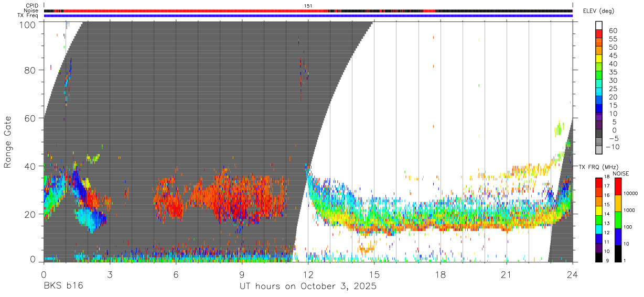This screenshot has width=644, height=297.
Task: Click the red 17–18 MHz TX frequency swatch
Action: pos(599,182)
